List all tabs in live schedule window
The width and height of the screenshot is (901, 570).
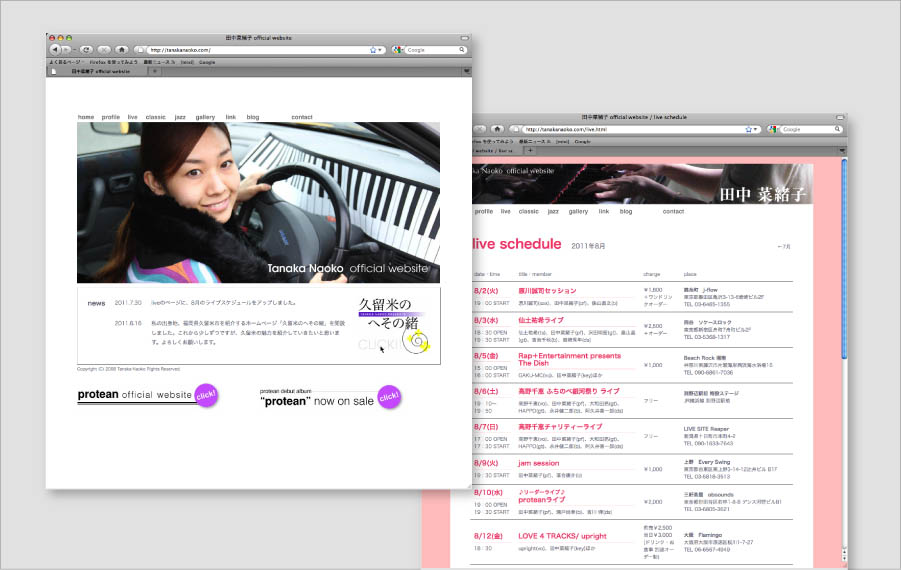[x=842, y=151]
